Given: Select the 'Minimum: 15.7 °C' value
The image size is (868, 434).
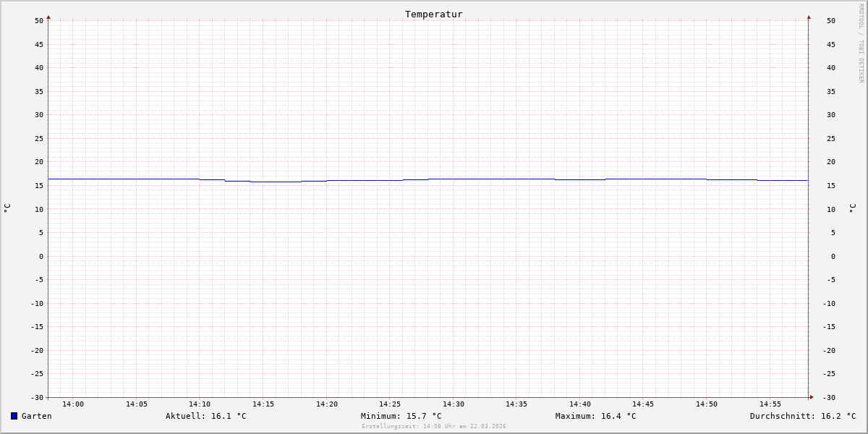Looking at the screenshot, I should (401, 416).
